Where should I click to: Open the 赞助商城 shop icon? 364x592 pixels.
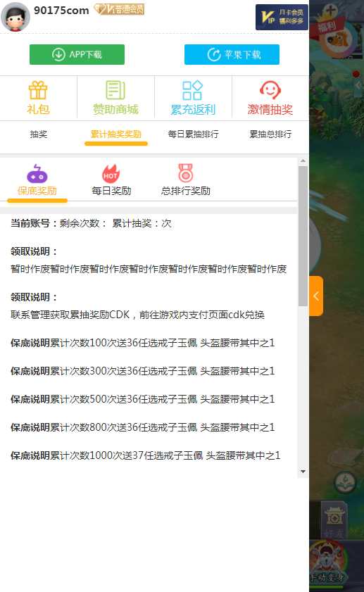point(115,98)
